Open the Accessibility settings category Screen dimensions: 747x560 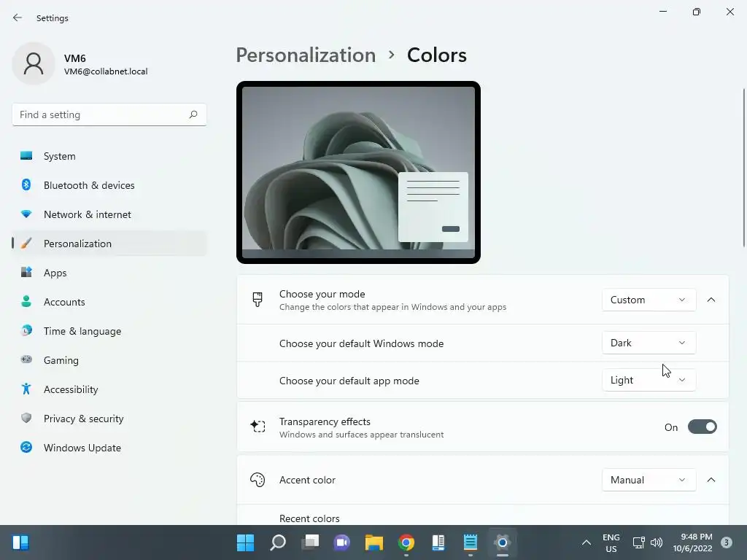tap(109, 389)
